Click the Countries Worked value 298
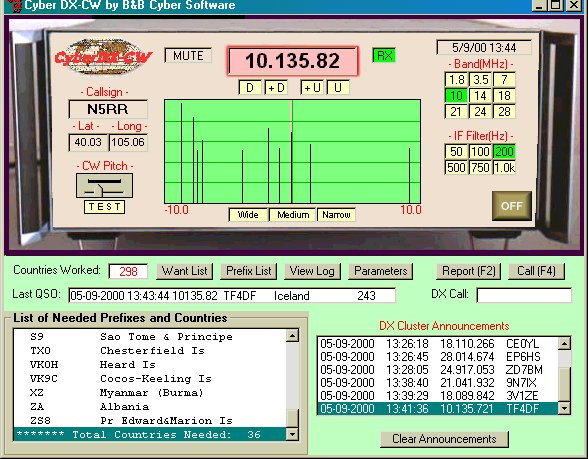588x459 pixels. coord(128,272)
